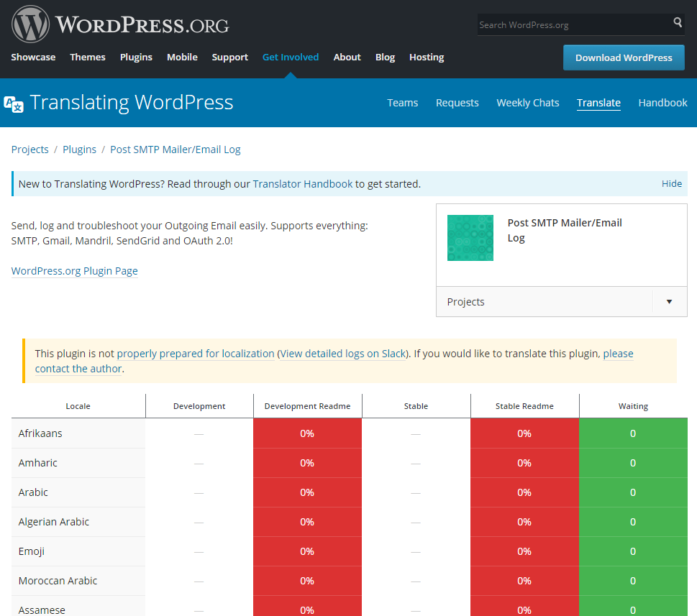Hide the translator notice
Viewport: 697px width, 616px height.
[672, 184]
